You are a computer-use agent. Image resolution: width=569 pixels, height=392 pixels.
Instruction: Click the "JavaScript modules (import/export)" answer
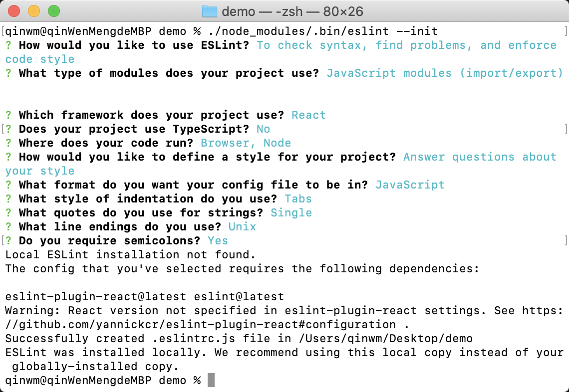(445, 73)
